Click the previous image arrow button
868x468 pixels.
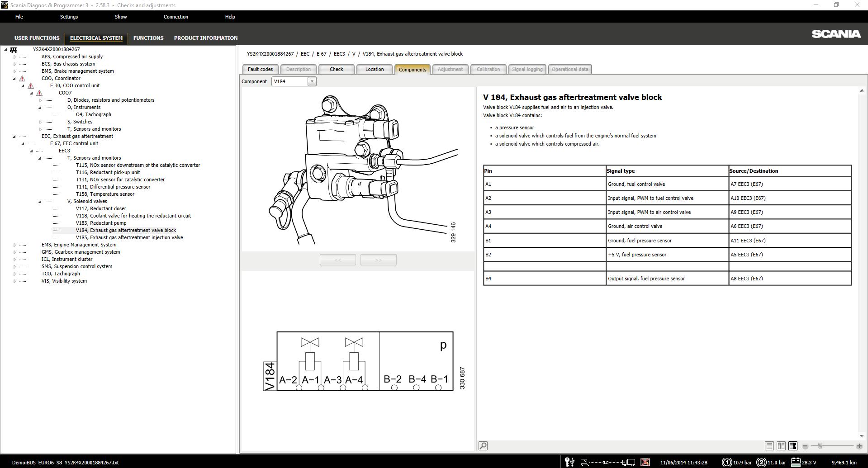[337, 260]
